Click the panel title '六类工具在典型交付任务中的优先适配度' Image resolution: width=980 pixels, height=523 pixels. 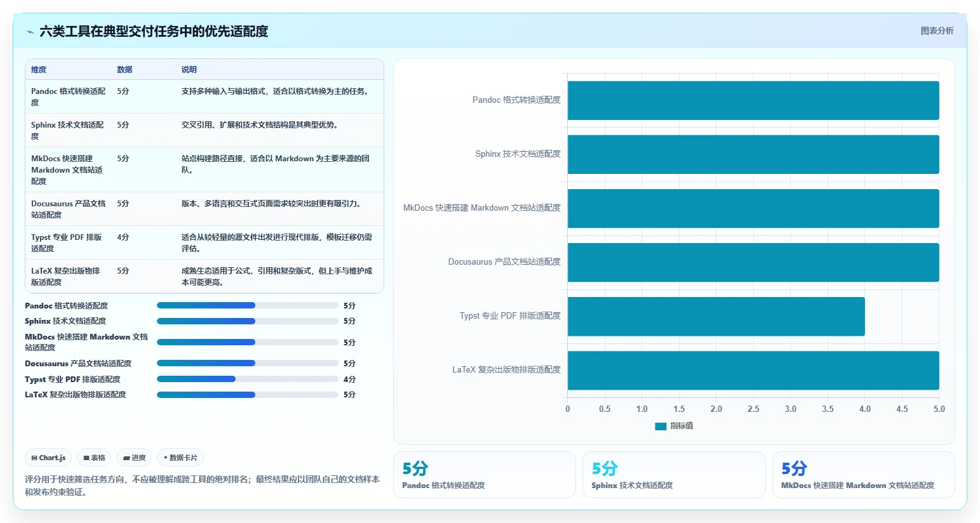[x=154, y=31]
